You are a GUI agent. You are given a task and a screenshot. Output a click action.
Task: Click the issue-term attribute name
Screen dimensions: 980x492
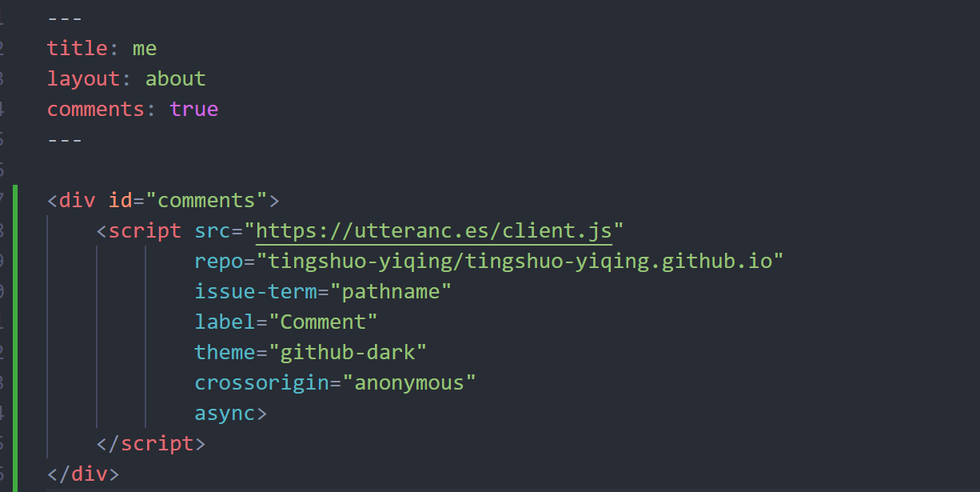[x=256, y=291]
